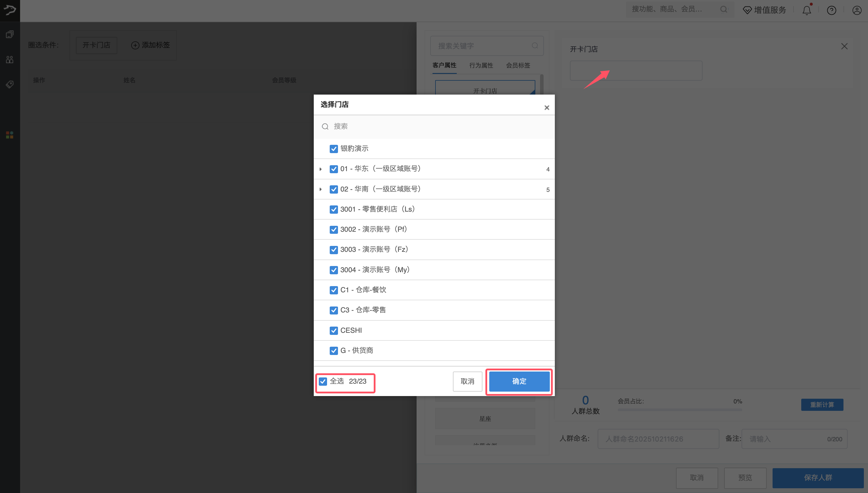This screenshot has width=868, height=493.
Task: Switch to the 行为属性 tab
Action: [x=481, y=65]
